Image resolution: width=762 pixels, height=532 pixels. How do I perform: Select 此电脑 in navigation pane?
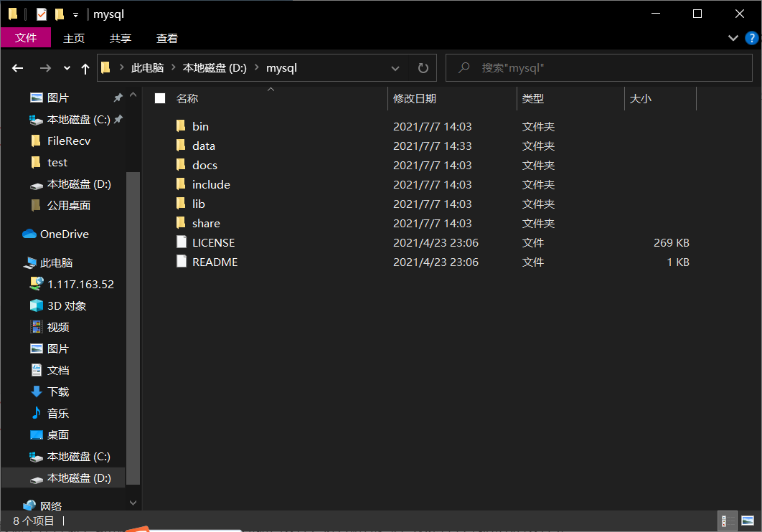pos(47,262)
